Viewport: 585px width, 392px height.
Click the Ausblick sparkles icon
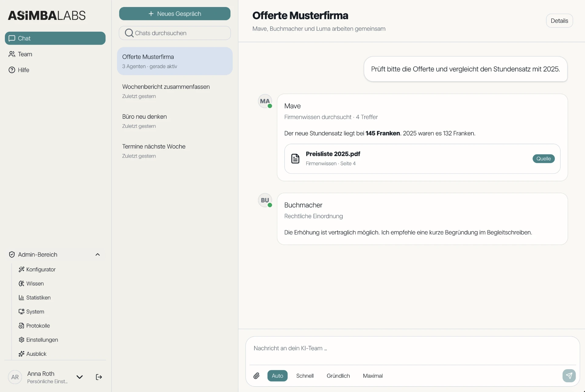point(21,354)
